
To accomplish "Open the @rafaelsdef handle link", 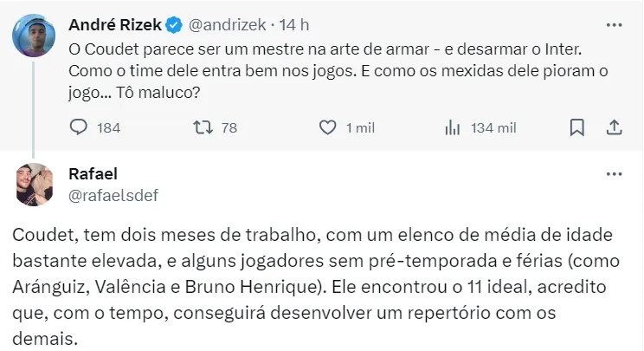I will tap(113, 196).
